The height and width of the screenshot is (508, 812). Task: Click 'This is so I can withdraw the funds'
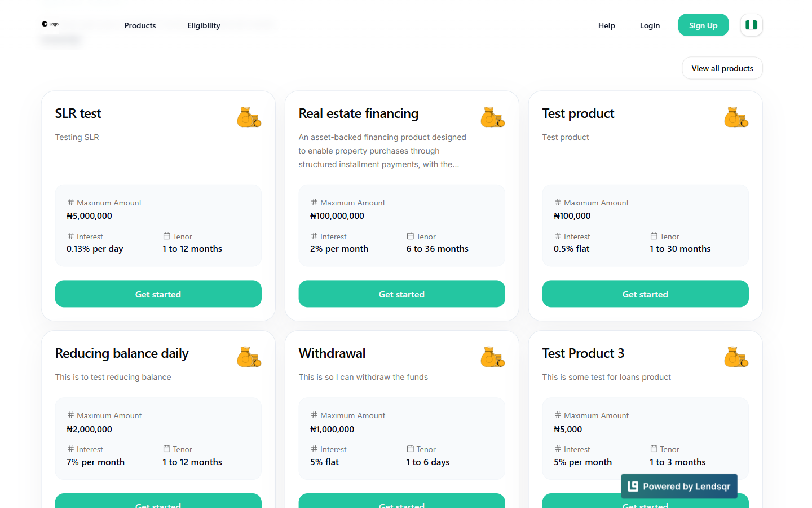pos(363,377)
